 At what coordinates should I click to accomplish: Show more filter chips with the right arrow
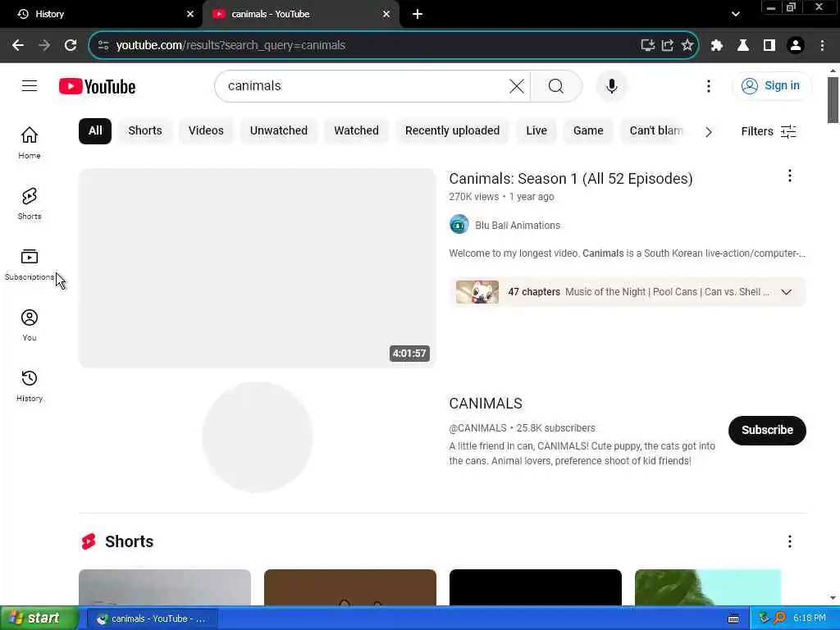[709, 132]
